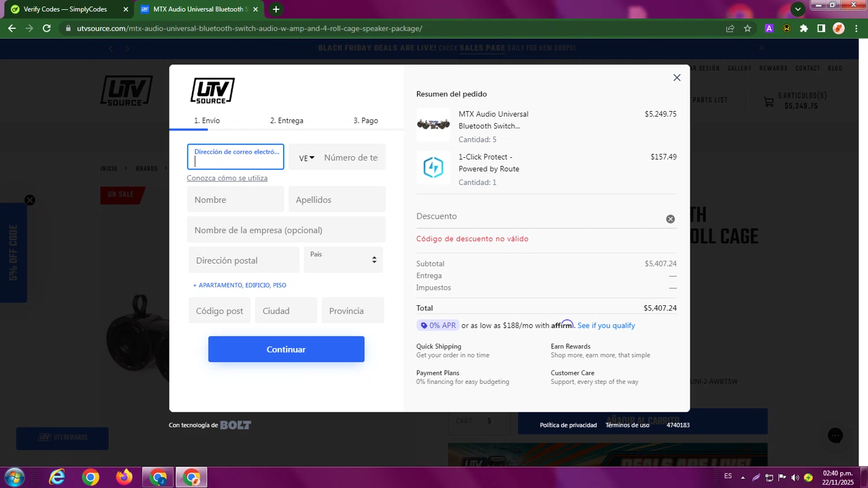
Task: Open the Chrome three-dot menu
Action: point(856,28)
